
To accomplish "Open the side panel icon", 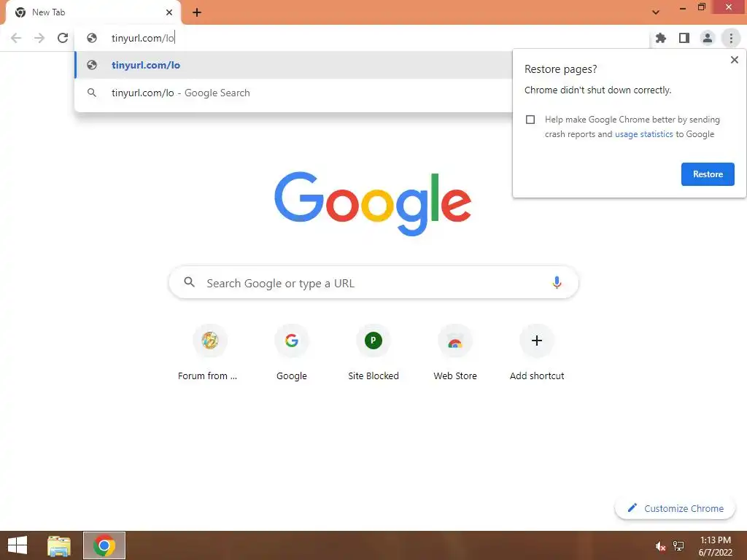I will [684, 38].
